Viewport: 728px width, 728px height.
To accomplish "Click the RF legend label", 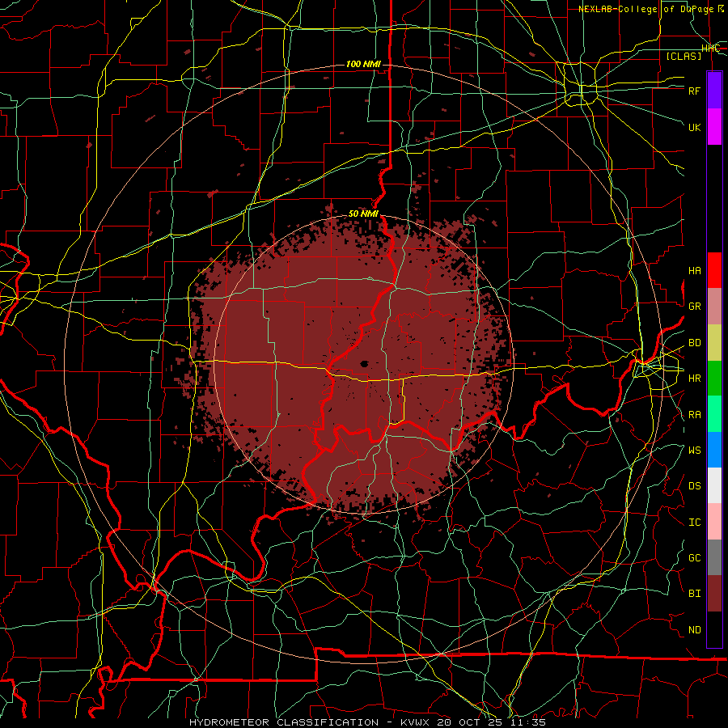I will (695, 91).
